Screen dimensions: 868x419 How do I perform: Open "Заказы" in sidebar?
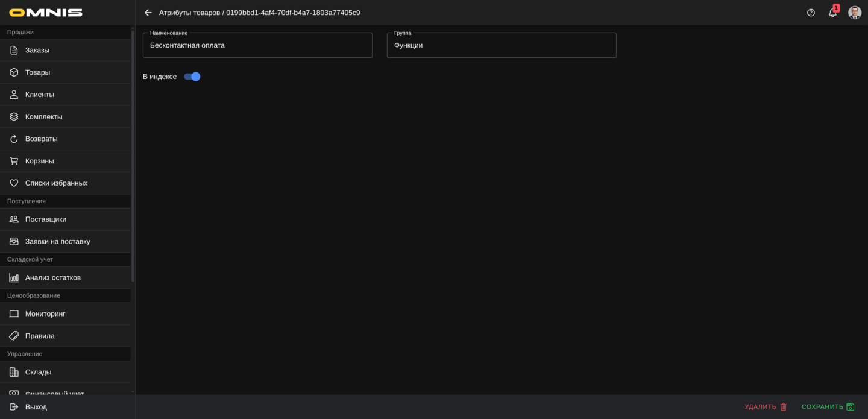(x=37, y=50)
